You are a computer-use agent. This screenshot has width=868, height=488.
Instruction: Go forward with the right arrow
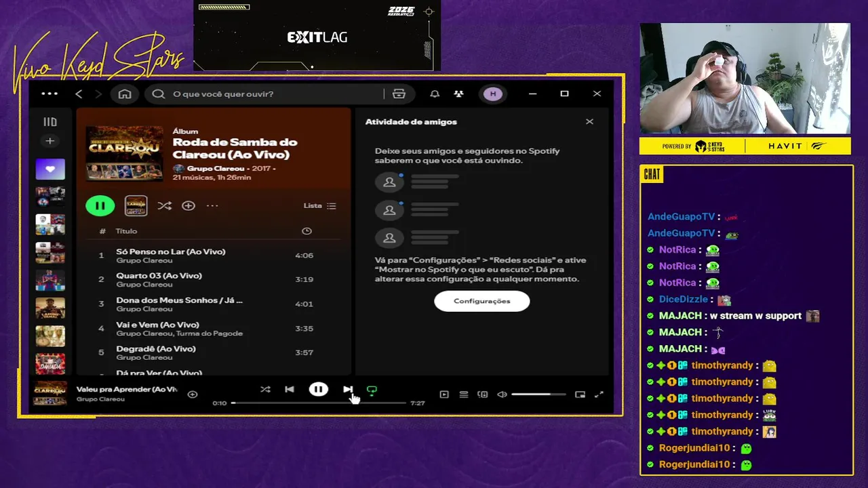pyautogui.click(x=98, y=94)
